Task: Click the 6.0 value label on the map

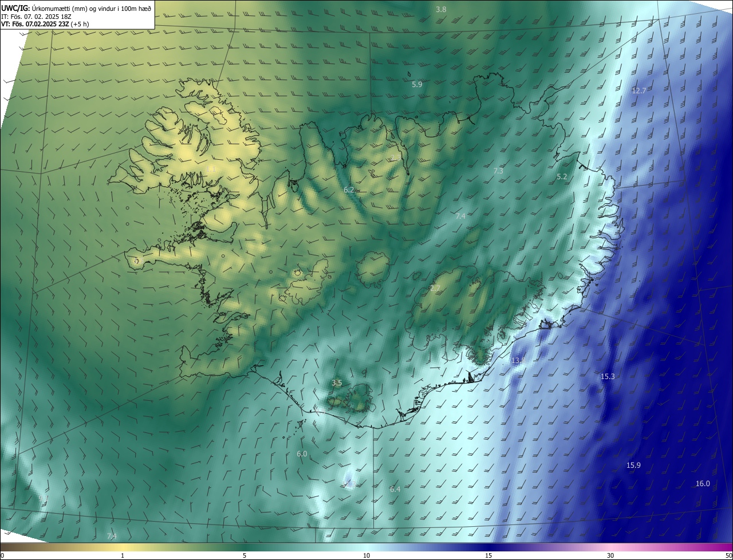Action: click(x=302, y=453)
